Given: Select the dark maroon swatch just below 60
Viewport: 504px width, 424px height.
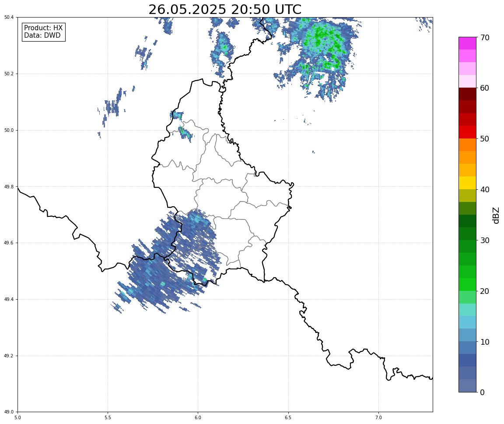Looking at the screenshot, I should coord(467,94).
